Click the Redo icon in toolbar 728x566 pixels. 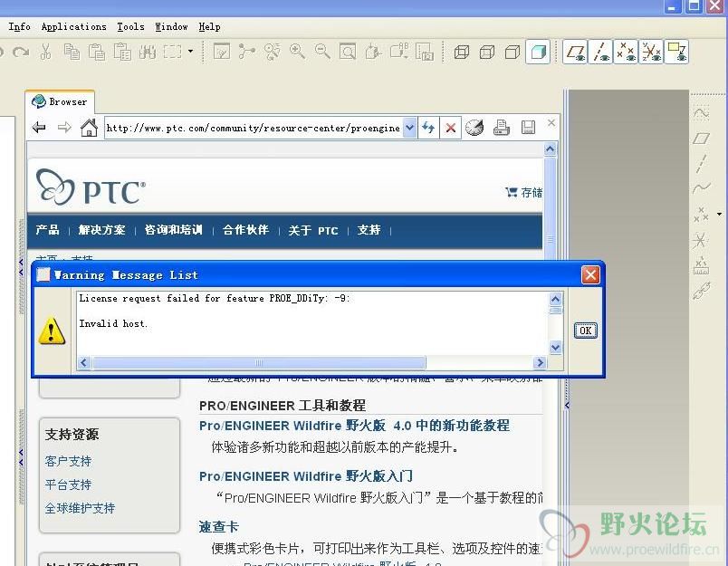21,52
